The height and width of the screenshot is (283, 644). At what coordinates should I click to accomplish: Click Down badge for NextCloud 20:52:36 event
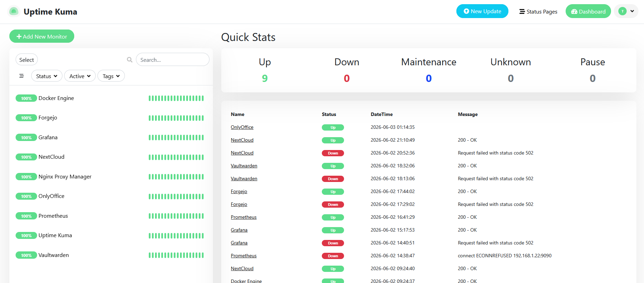[333, 153]
